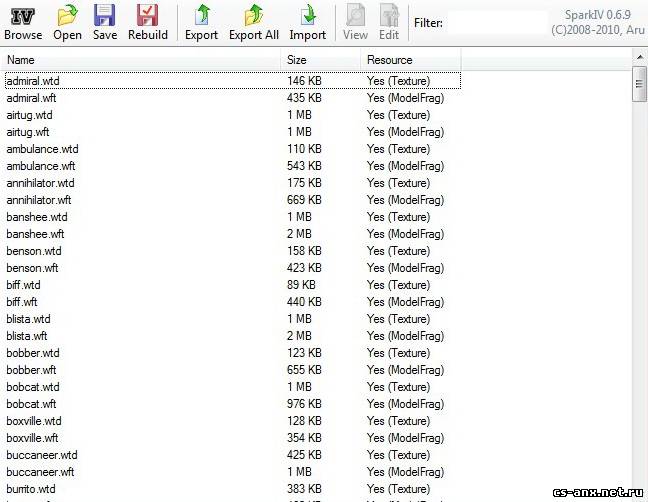Export the selected file with Export icon
This screenshot has height=502, width=648.
click(x=201, y=23)
